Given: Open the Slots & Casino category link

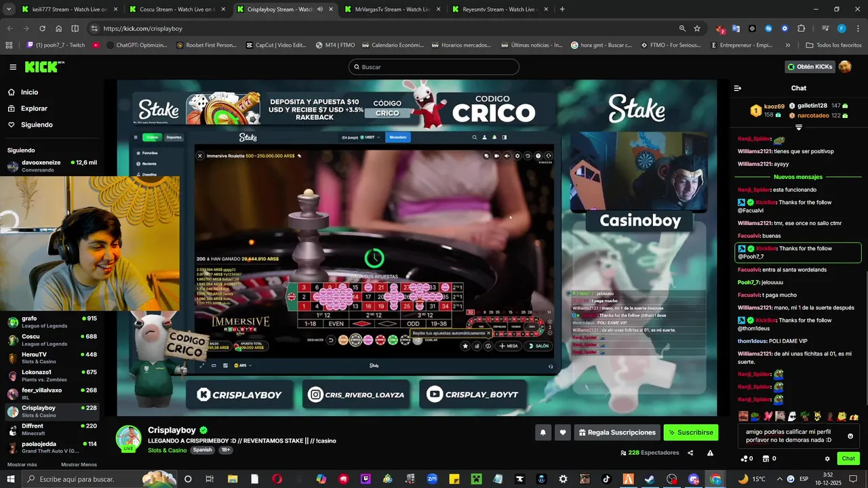Looking at the screenshot, I should point(167,450).
